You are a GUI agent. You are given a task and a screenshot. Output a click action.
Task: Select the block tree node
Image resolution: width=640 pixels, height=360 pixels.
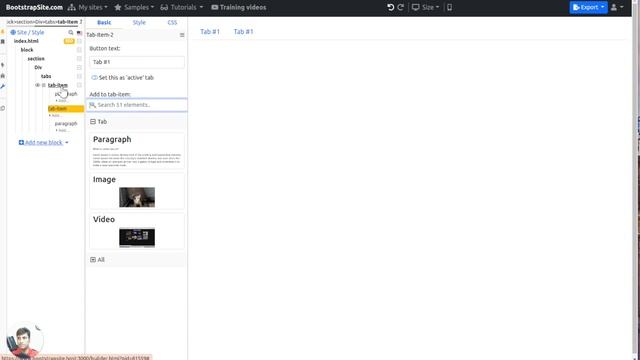[x=27, y=50]
